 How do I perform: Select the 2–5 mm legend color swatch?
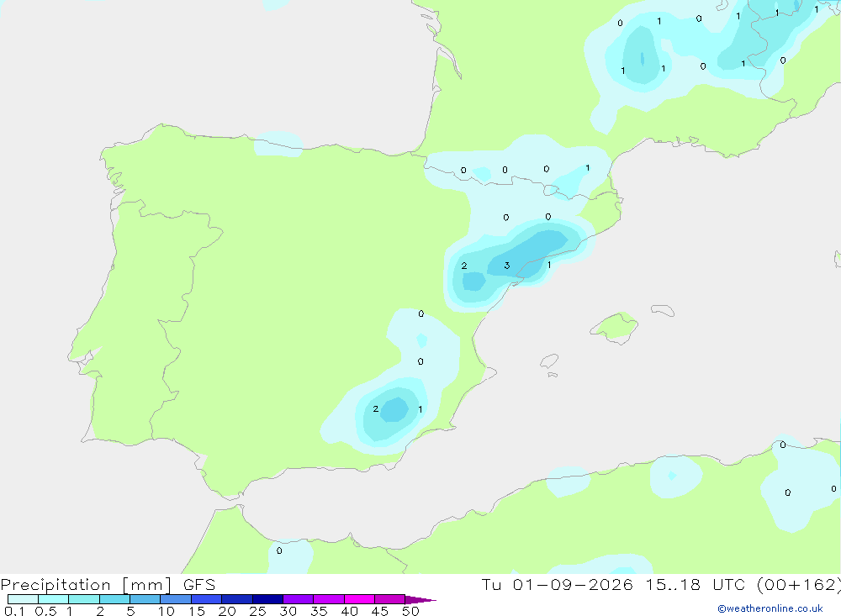pyautogui.click(x=114, y=599)
